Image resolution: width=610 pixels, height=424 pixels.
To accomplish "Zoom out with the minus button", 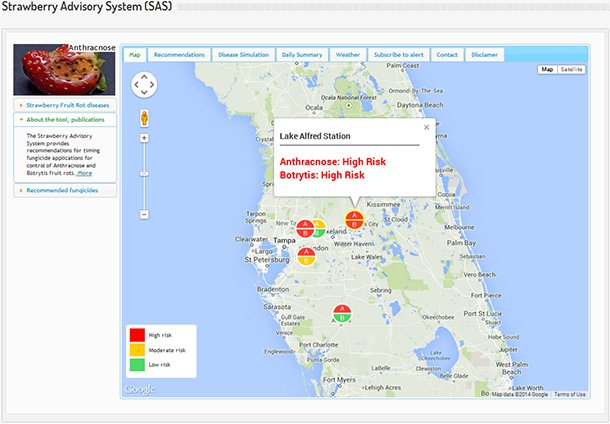I will 144,215.
